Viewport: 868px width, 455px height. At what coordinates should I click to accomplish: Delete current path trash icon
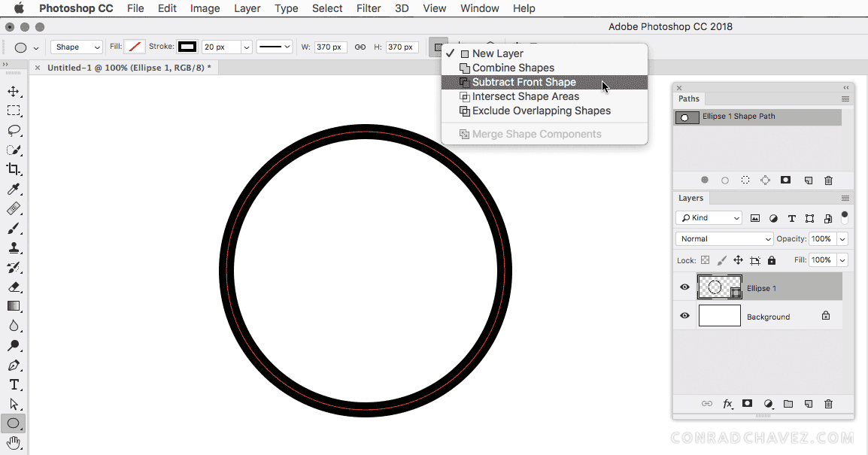pos(828,180)
